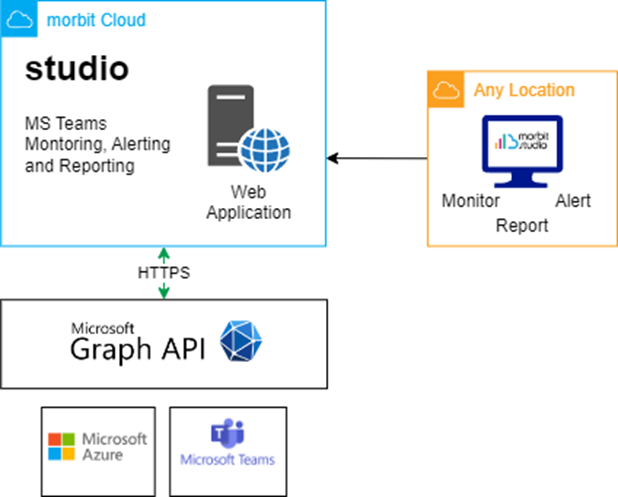Viewport: 618px width, 497px height.
Task: Click the morbit studio logo on screen
Action: click(x=522, y=141)
